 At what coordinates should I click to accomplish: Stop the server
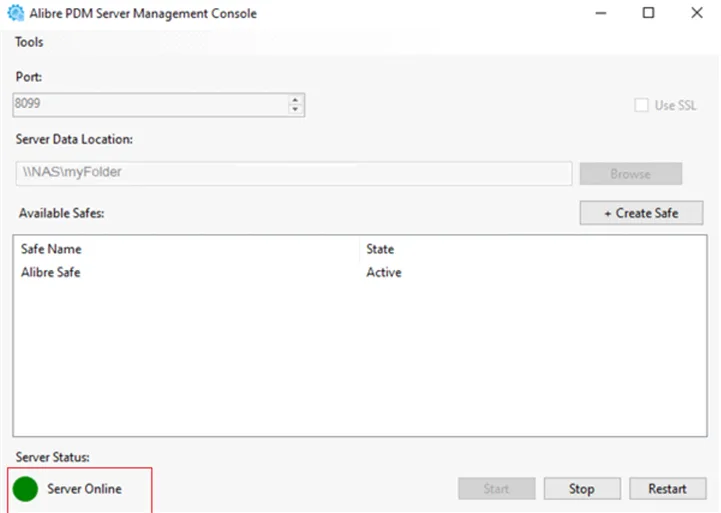point(582,489)
